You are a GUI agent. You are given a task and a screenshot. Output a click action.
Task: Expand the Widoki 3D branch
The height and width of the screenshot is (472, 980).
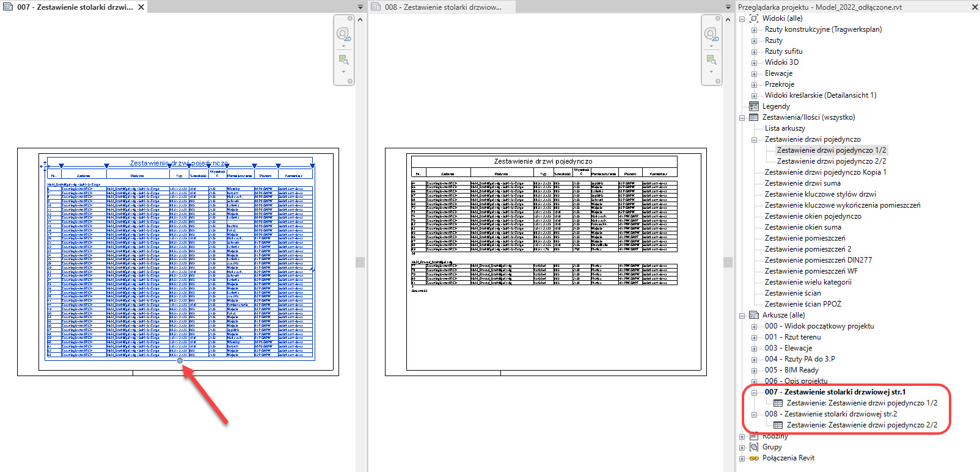point(754,62)
